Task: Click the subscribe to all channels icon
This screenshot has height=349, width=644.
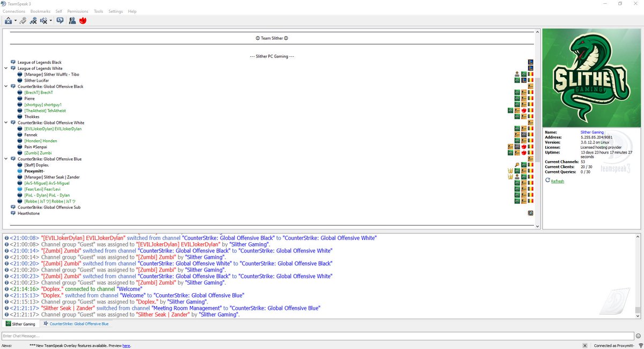Action: click(60, 20)
